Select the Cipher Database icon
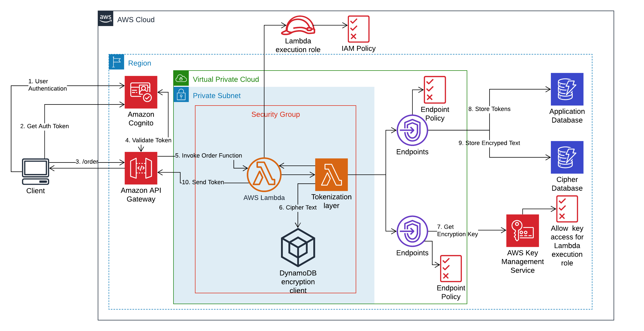Screen dimensions: 644x331 pos(567,157)
